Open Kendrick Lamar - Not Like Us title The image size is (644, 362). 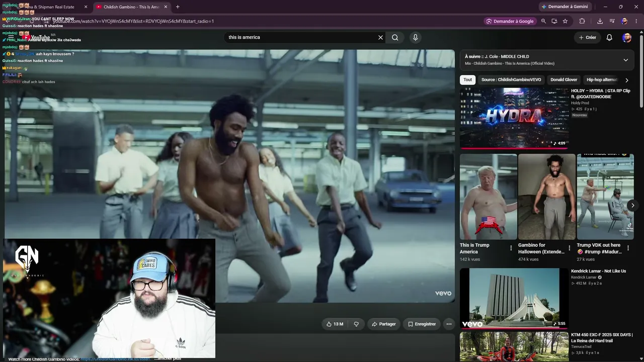pyautogui.click(x=599, y=271)
